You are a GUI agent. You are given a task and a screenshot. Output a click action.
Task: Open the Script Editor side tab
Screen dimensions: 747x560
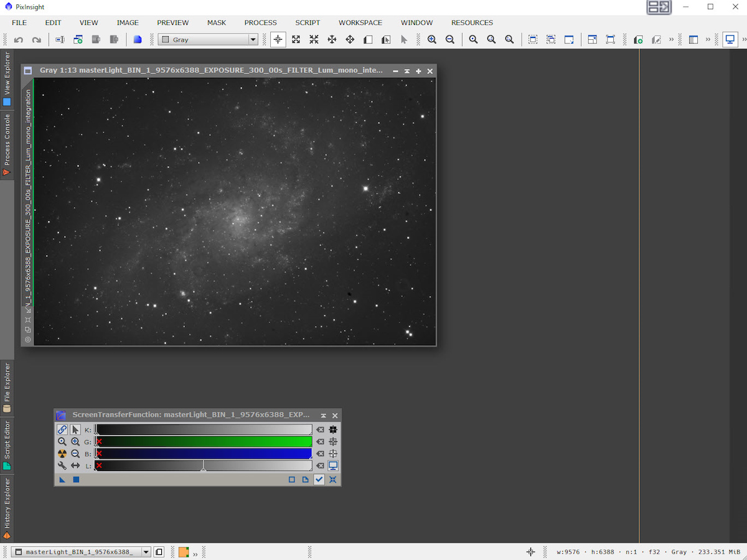coord(7,444)
